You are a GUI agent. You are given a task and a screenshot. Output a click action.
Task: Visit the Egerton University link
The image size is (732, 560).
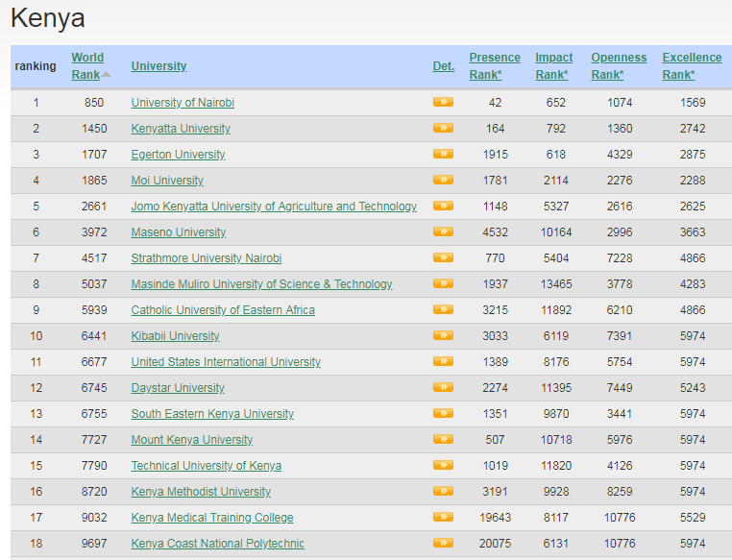pyautogui.click(x=178, y=155)
